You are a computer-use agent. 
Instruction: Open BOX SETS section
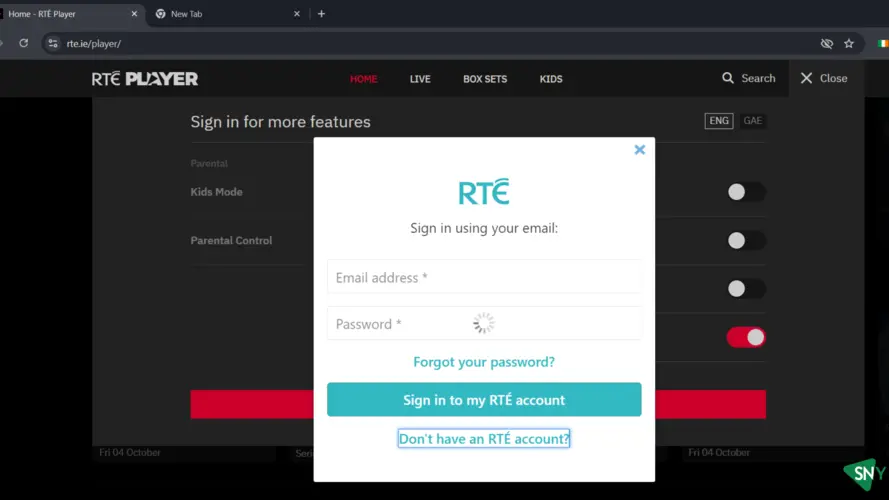(485, 79)
